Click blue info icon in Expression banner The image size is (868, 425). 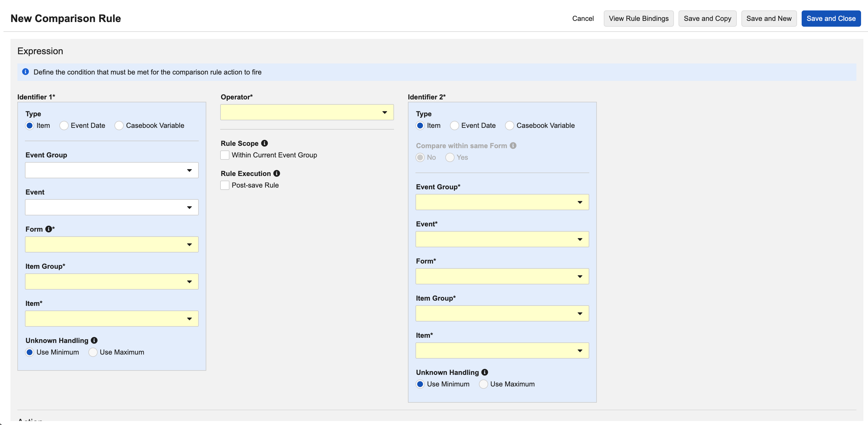(x=25, y=72)
